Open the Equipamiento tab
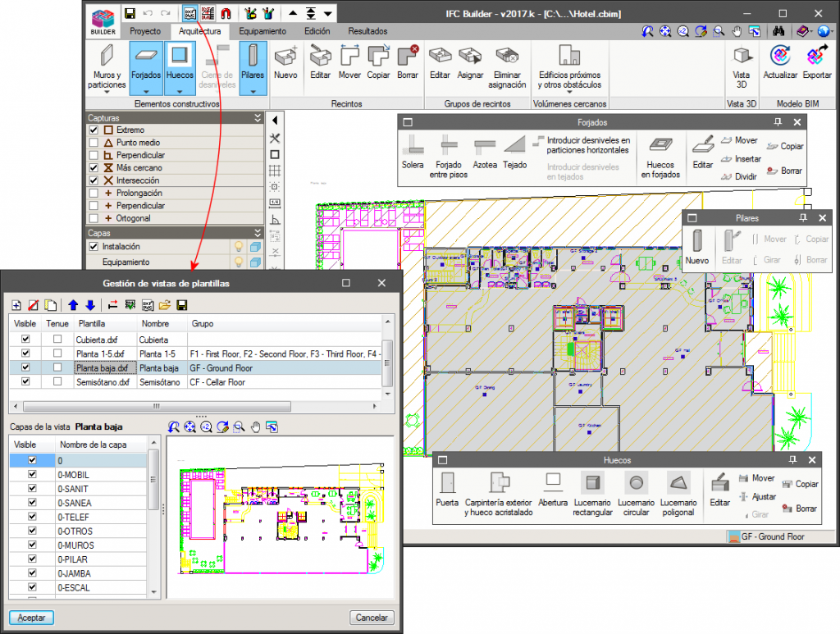This screenshot has width=840, height=634. pos(262,31)
